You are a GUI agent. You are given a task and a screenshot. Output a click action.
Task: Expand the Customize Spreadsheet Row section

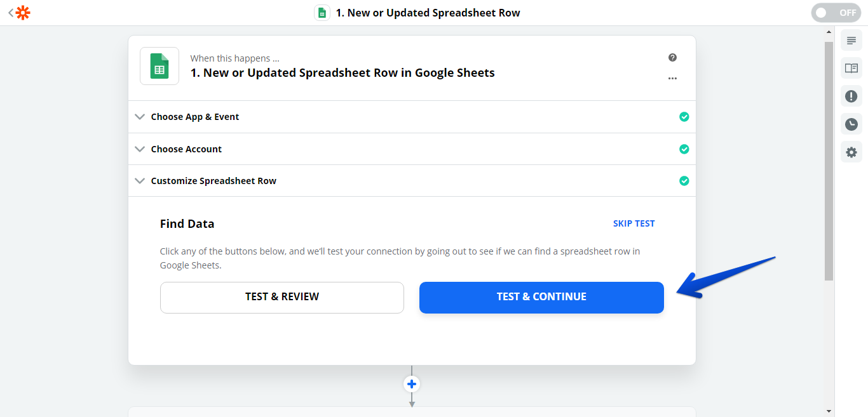tap(214, 181)
